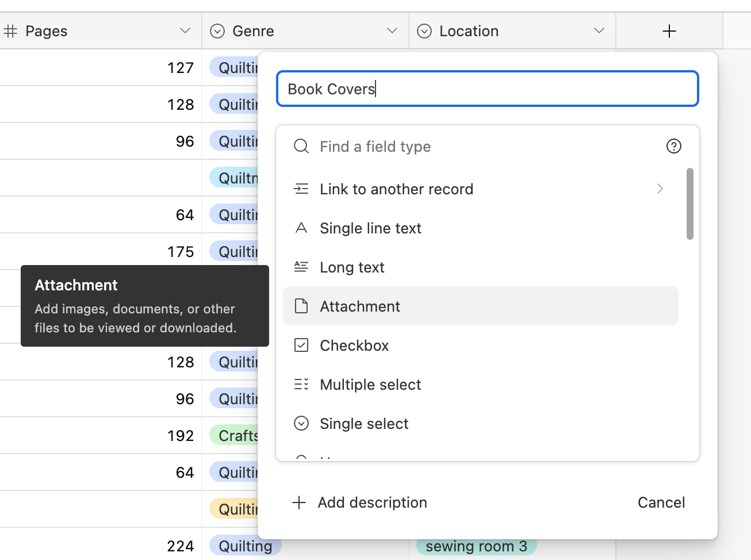Choose Multiple select field type

coord(370,385)
